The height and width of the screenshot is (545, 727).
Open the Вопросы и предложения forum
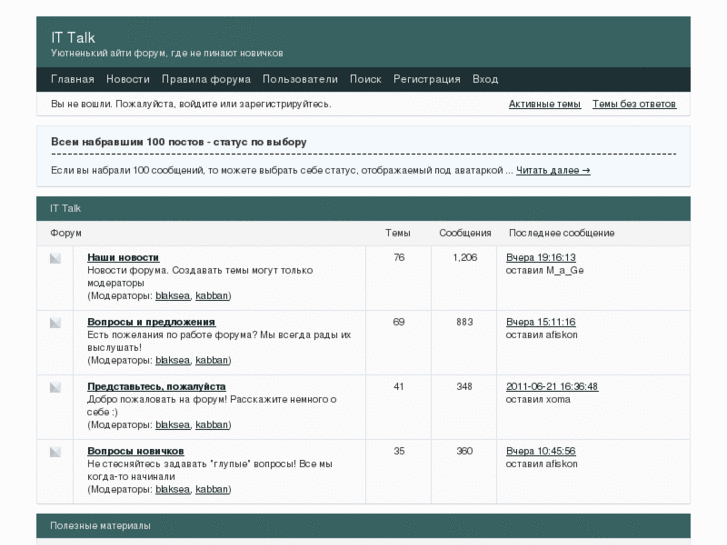151,322
